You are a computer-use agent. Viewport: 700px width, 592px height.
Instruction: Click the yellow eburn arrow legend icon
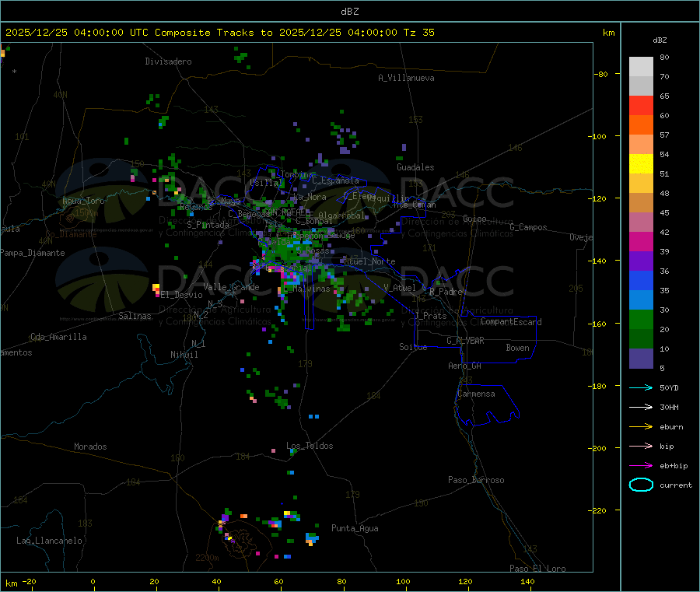coord(641,427)
